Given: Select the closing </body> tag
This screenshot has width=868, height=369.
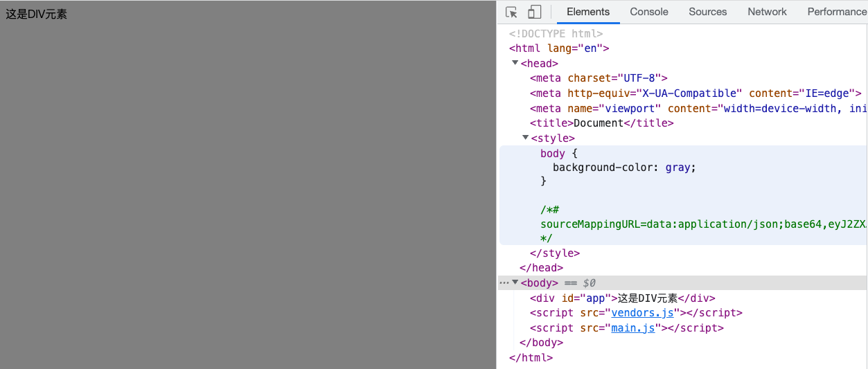Looking at the screenshot, I should [542, 343].
